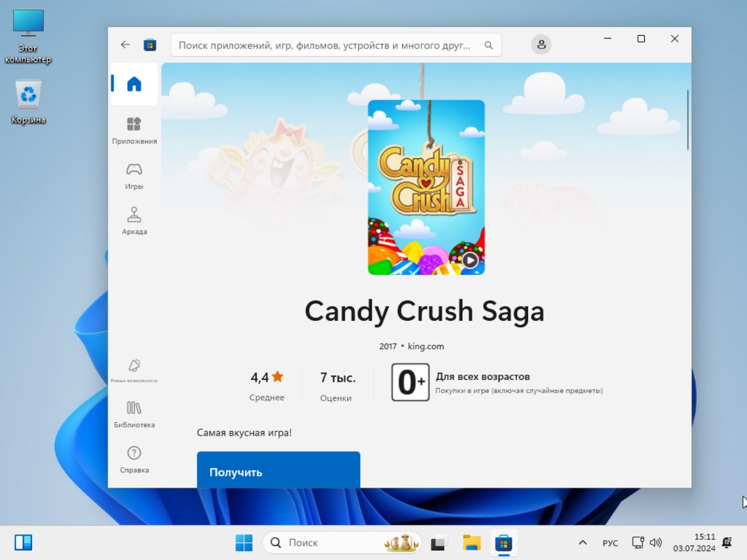The image size is (747, 560).
Task: Open the Справка help section
Action: tap(134, 459)
